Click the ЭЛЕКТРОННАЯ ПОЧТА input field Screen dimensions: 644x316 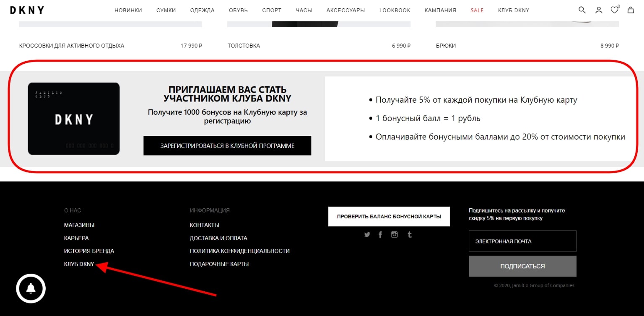(x=522, y=241)
